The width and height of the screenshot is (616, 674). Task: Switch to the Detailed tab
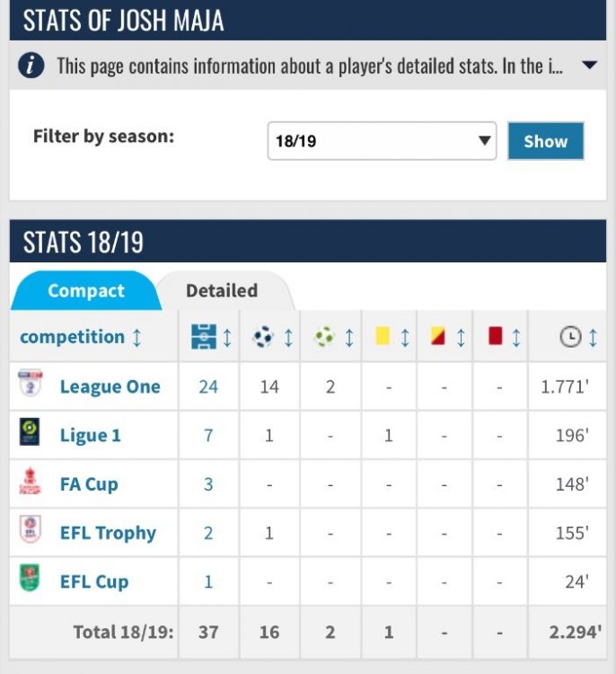(x=221, y=290)
